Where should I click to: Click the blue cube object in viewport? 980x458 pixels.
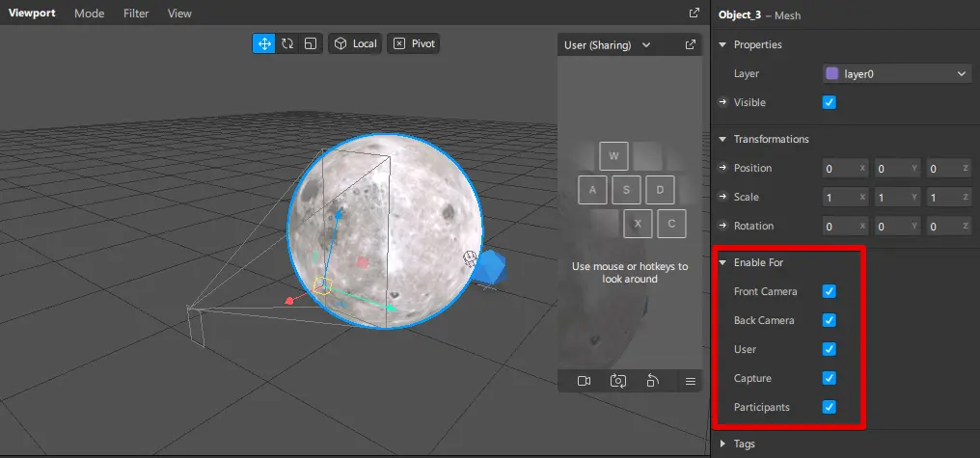coord(491,269)
